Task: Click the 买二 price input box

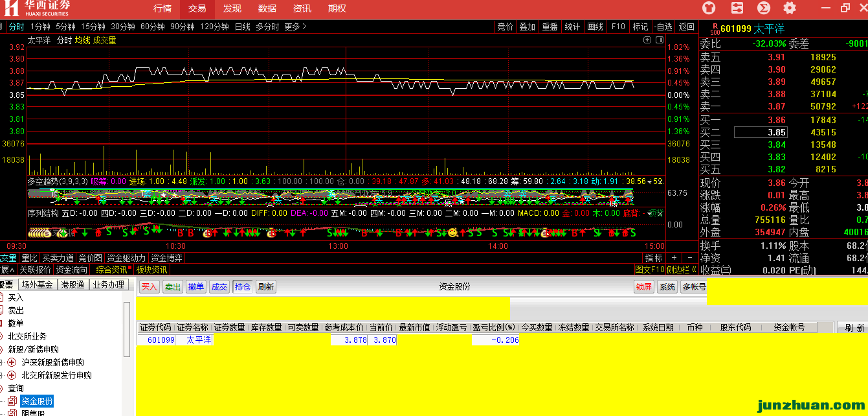Action: coord(760,132)
